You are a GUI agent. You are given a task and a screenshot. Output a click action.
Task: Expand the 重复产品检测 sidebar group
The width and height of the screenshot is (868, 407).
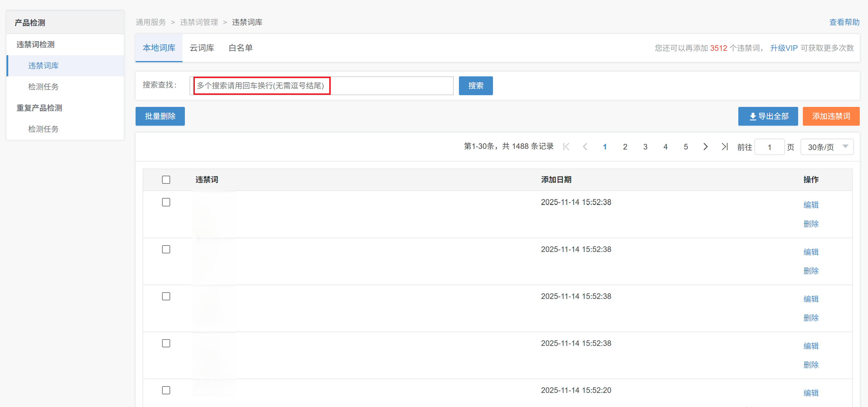[x=39, y=108]
